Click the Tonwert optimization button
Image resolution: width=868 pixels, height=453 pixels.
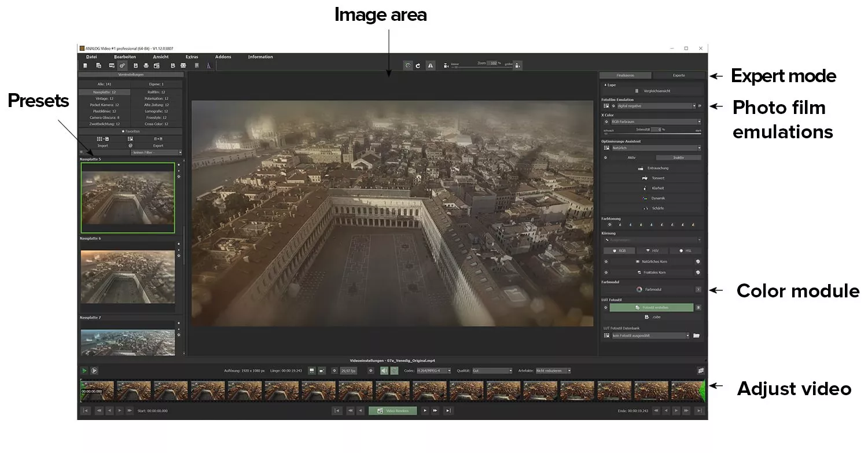tap(652, 178)
